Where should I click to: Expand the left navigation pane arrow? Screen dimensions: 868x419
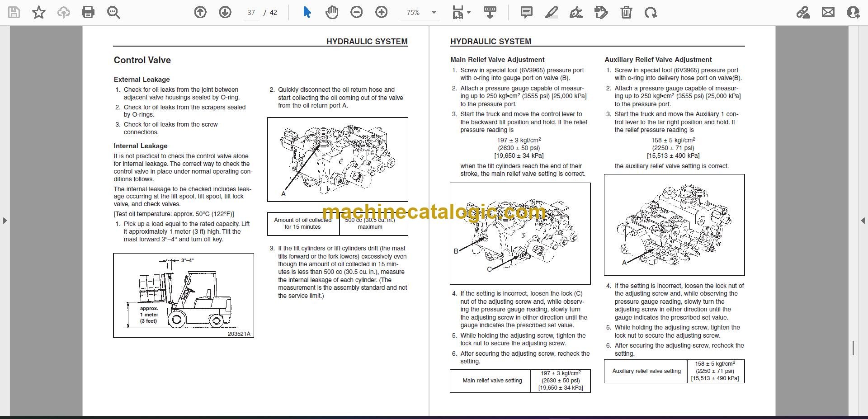point(5,221)
